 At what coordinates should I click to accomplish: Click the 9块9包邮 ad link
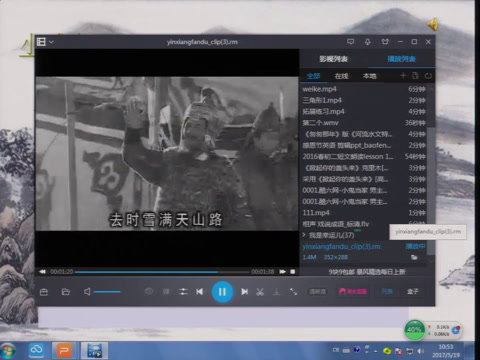(x=367, y=272)
